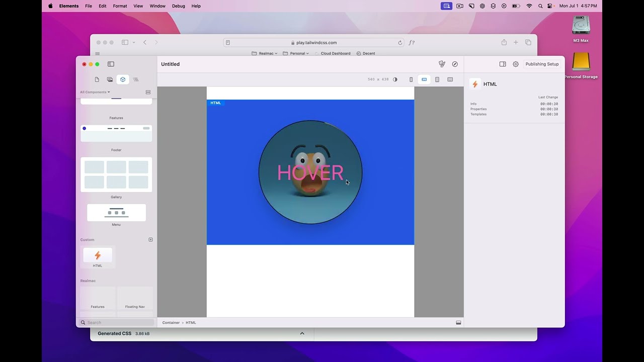Expand the All Components dropdown

(95, 92)
